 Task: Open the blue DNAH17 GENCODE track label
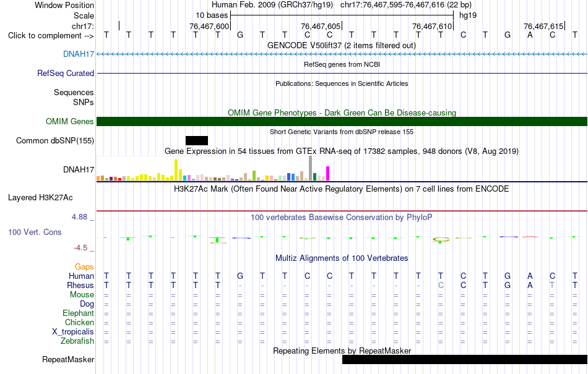pyautogui.click(x=79, y=54)
